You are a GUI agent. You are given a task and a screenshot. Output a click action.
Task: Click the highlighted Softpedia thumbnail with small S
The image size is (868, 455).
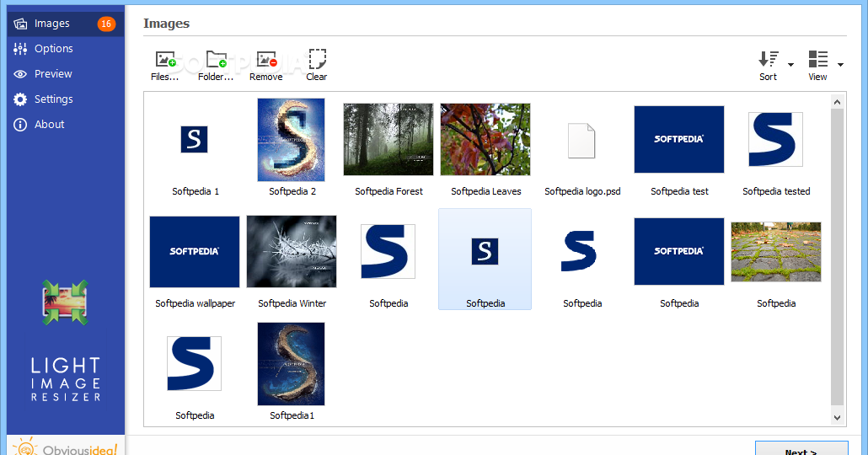485,259
